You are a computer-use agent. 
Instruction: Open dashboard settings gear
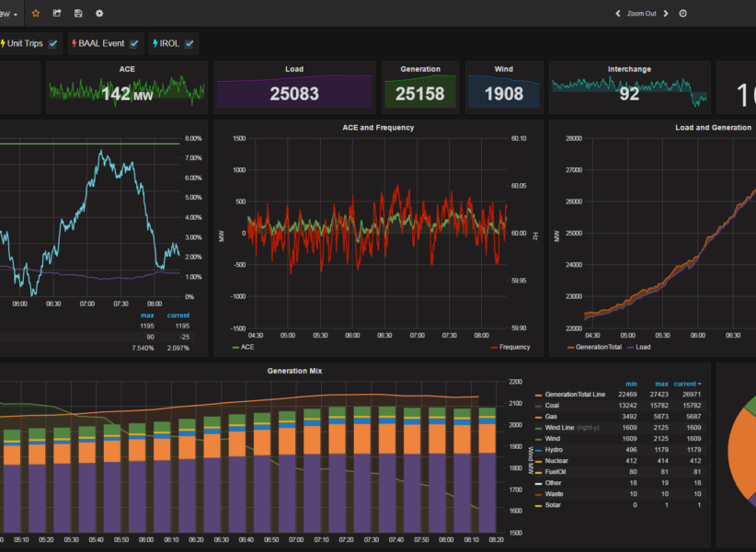tap(99, 13)
